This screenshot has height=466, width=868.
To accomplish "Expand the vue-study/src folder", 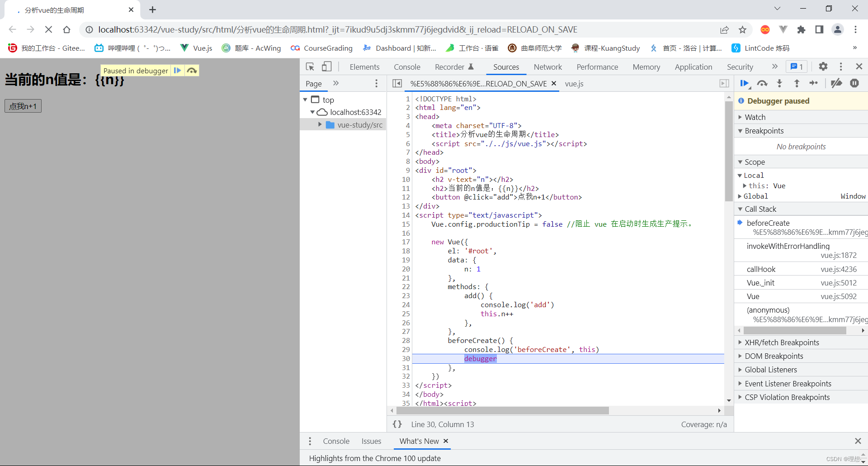I will (x=320, y=124).
